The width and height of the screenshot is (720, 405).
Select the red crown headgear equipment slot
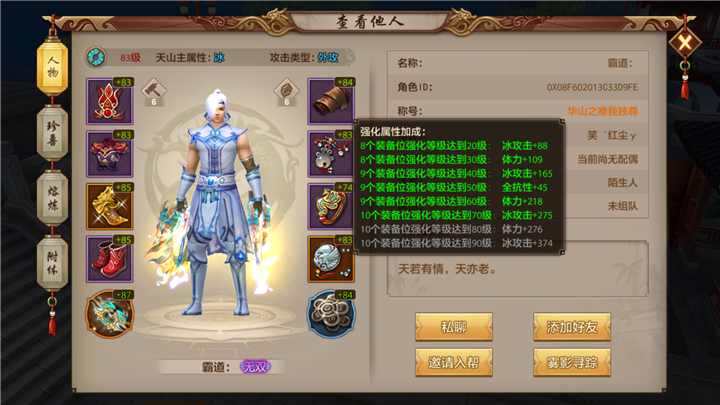(110, 101)
